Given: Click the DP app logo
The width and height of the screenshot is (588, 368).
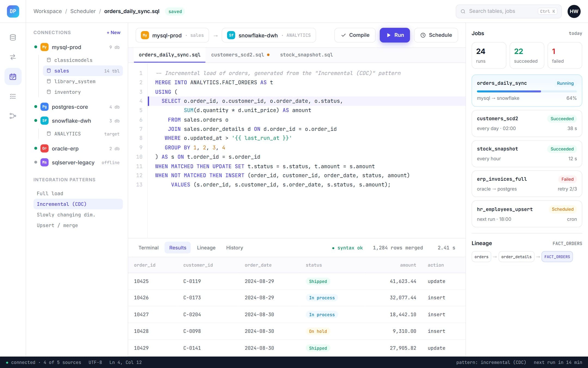Looking at the screenshot, I should click(x=13, y=11).
